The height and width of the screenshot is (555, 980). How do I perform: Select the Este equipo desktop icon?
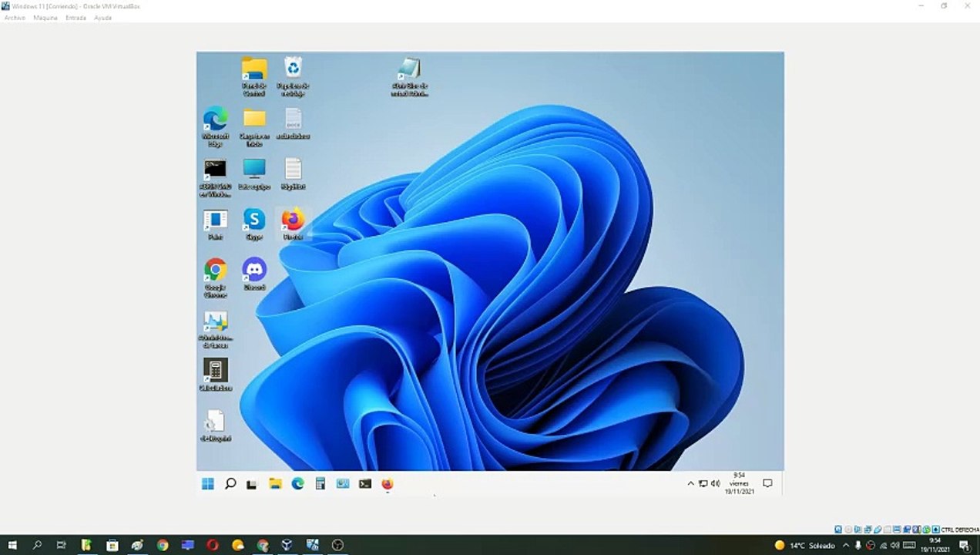[x=253, y=174]
